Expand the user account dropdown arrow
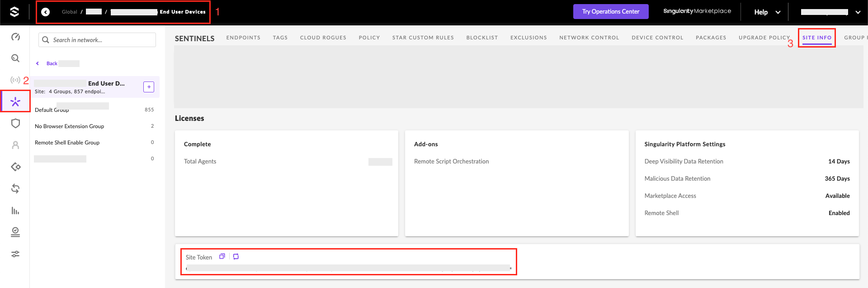The width and height of the screenshot is (868, 288). coord(858,12)
